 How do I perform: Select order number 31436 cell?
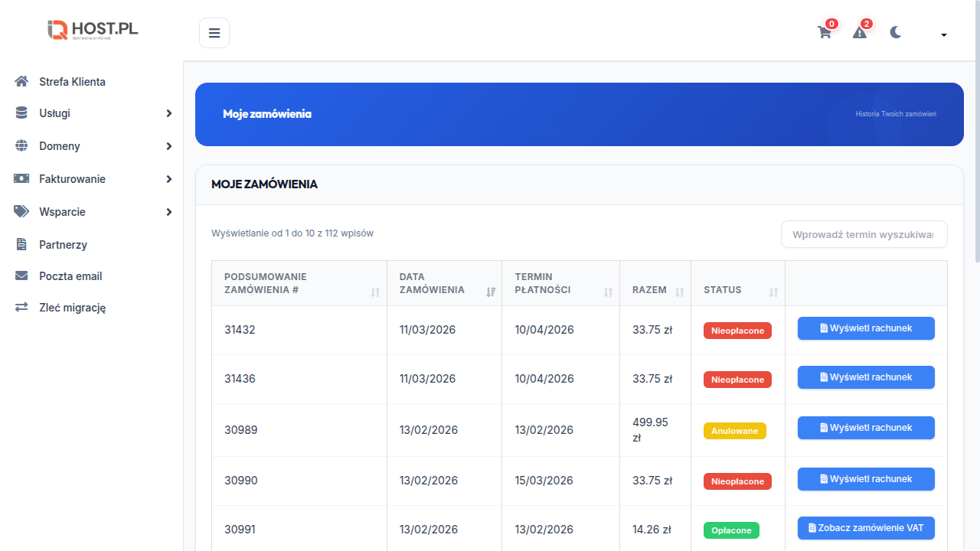(299, 379)
